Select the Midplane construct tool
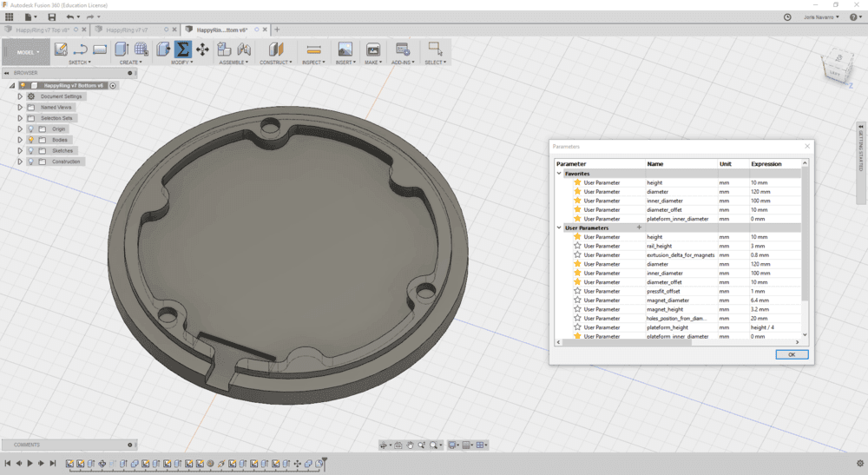868x475 pixels. pyautogui.click(x=276, y=49)
